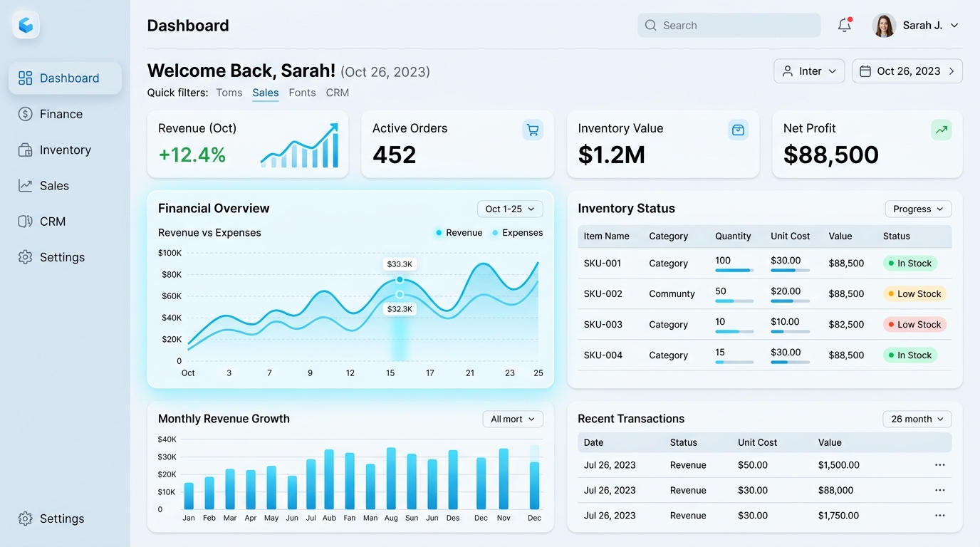
Task: Click the Revenue growth arrow chart graphic
Action: (300, 145)
